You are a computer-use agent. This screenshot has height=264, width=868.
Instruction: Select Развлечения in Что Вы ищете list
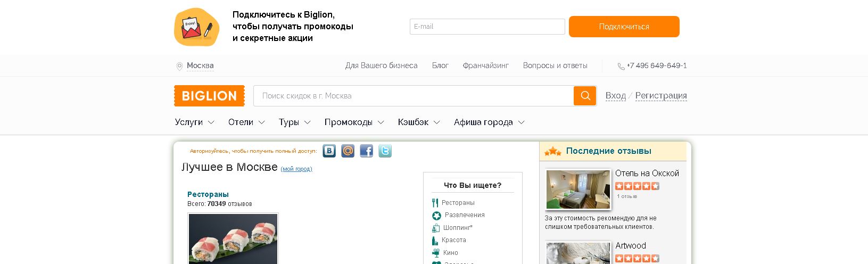[465, 215]
